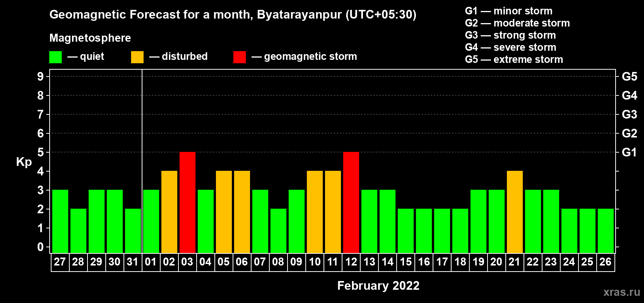Click date label 03 on the axis
The image size is (644, 303).
click(187, 262)
